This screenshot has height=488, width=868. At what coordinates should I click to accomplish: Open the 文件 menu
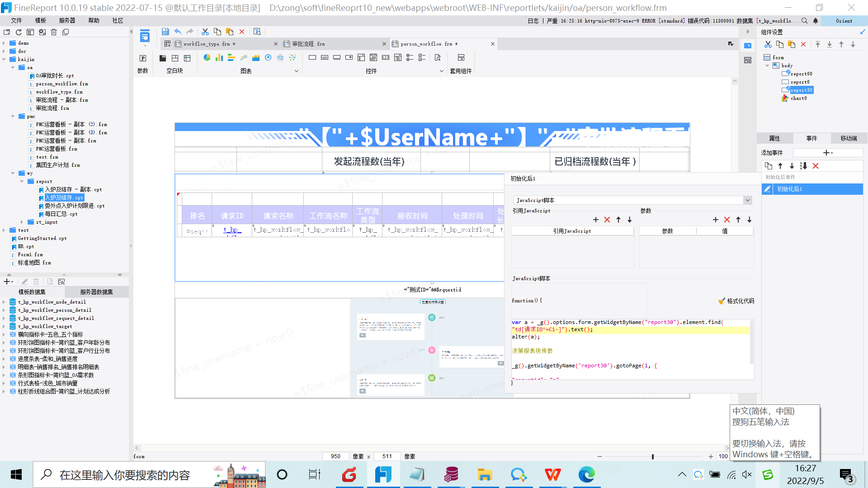pyautogui.click(x=17, y=21)
